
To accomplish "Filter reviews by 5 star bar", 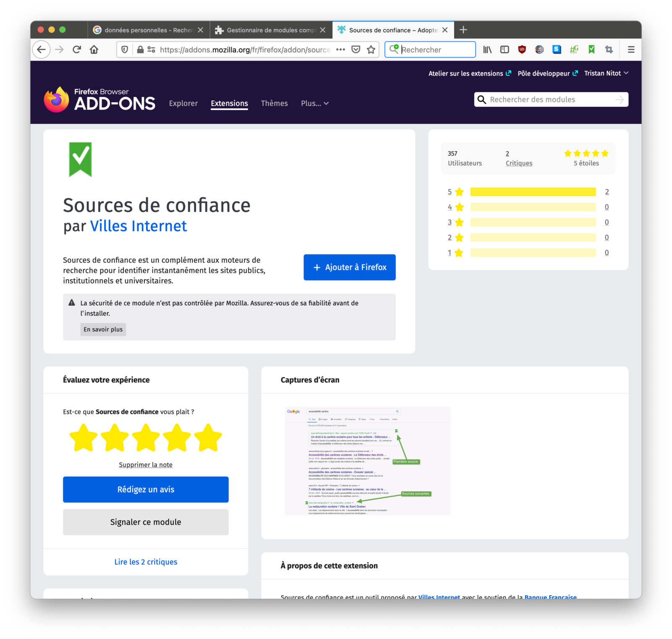I will (x=533, y=192).
